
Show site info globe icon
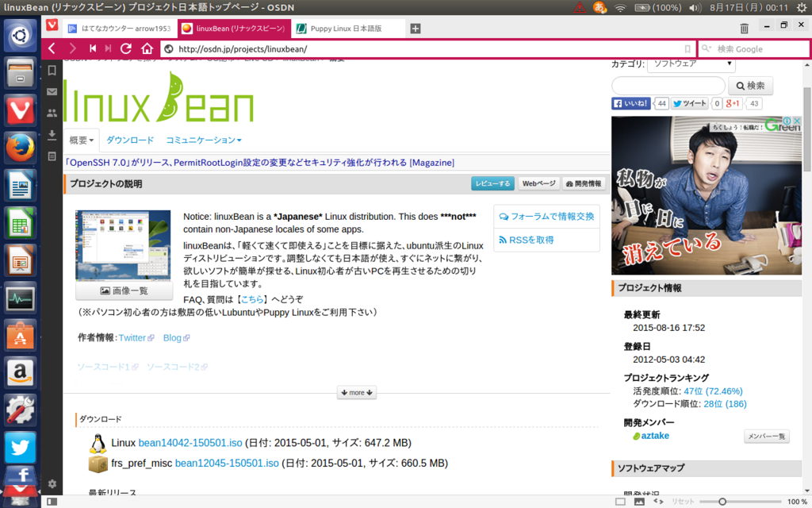168,49
